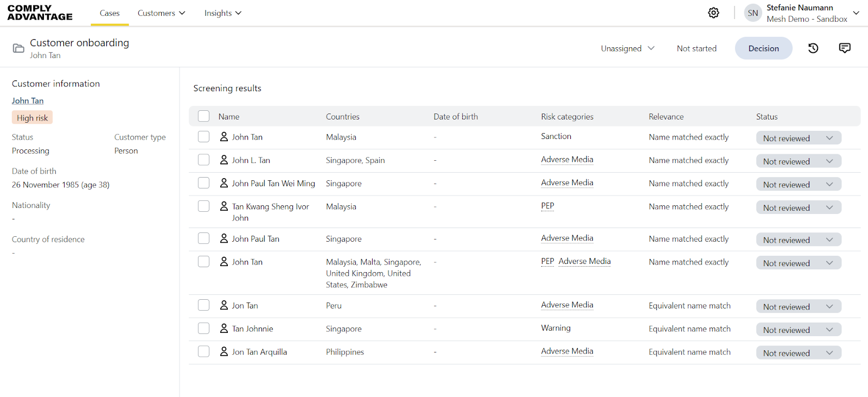Click the SN user avatar
The height and width of the screenshot is (397, 868).
click(x=752, y=13)
